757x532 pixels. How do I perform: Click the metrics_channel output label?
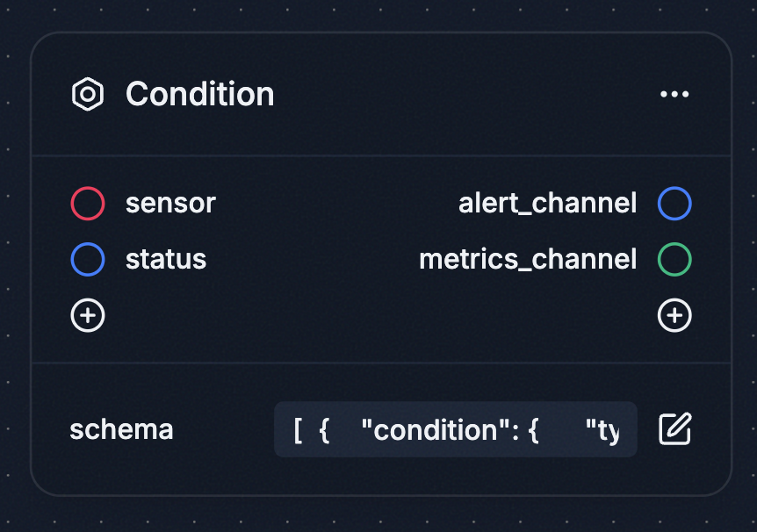(528, 259)
